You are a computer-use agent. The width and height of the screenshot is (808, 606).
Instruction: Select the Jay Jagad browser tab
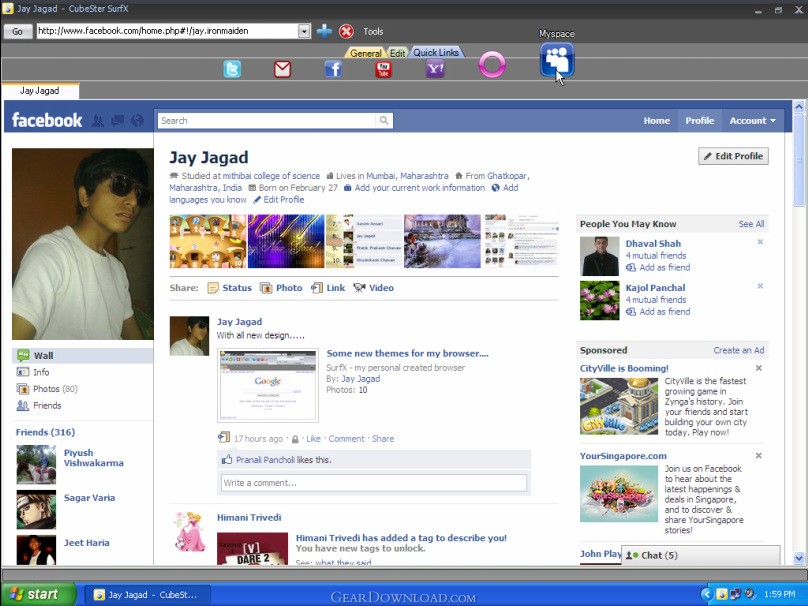pyautogui.click(x=40, y=91)
